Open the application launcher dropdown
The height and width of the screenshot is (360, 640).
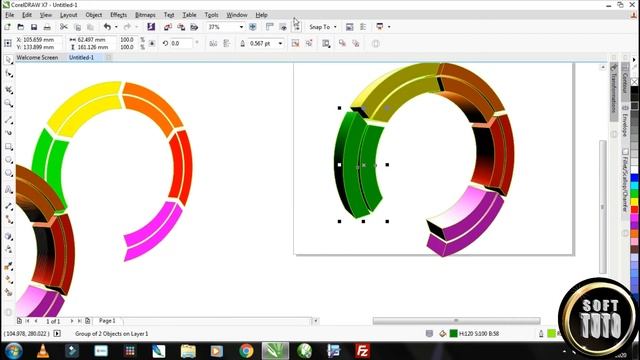tap(389, 27)
